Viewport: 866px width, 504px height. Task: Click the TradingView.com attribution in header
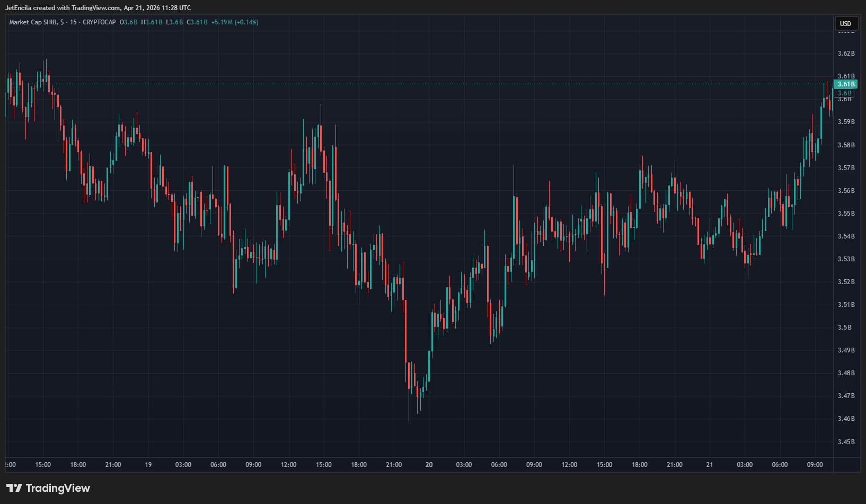click(95, 8)
